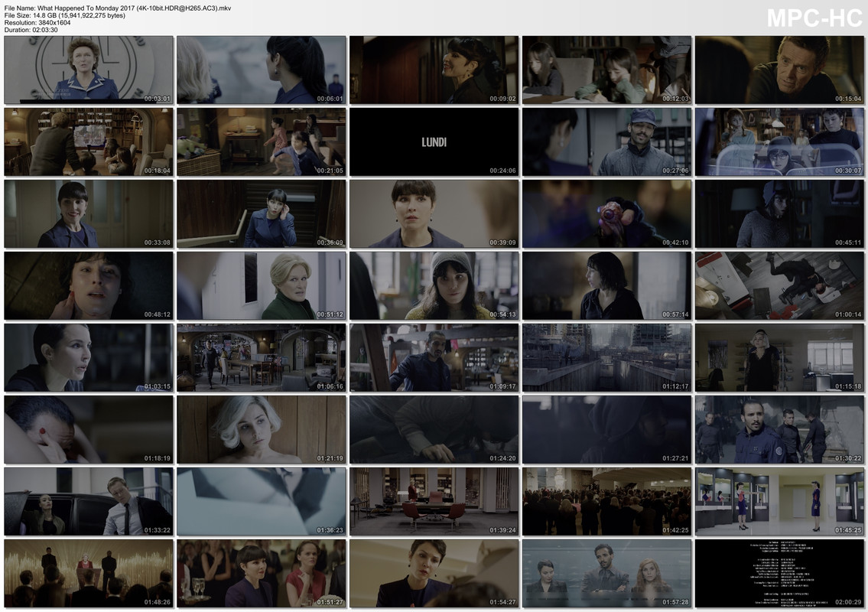Screen dimensions: 868x612
Task: Open the frame at 00:06:01
Action: (x=262, y=70)
